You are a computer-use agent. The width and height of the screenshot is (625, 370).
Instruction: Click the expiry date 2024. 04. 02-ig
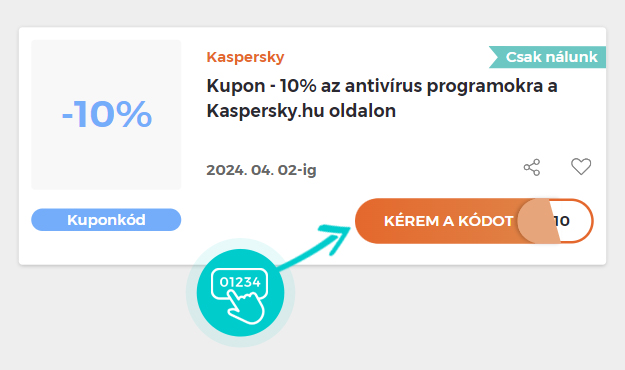tap(261, 170)
